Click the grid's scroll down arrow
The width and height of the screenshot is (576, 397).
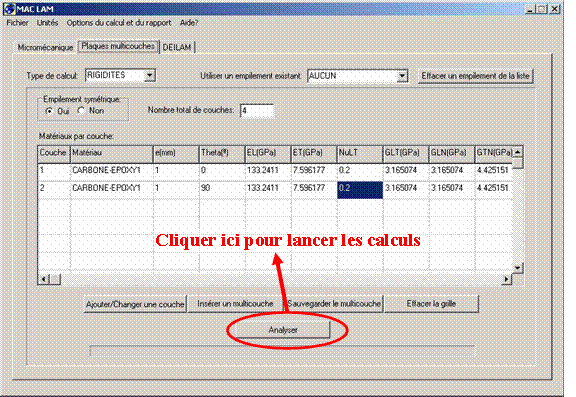(517, 268)
